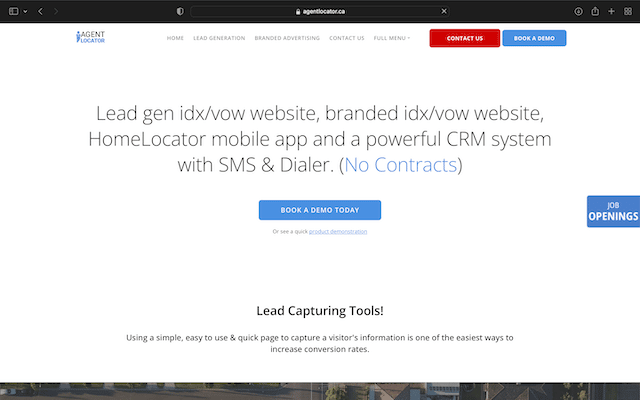The width and height of the screenshot is (640, 400).
Task: Open the BRANDED ADVERTISING nav item
Action: pos(287,38)
